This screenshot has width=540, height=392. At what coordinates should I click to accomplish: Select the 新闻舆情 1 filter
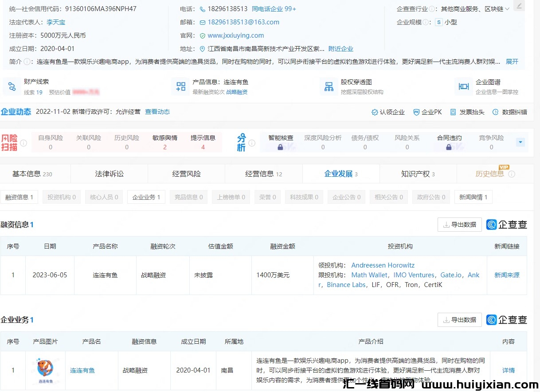[473, 197]
